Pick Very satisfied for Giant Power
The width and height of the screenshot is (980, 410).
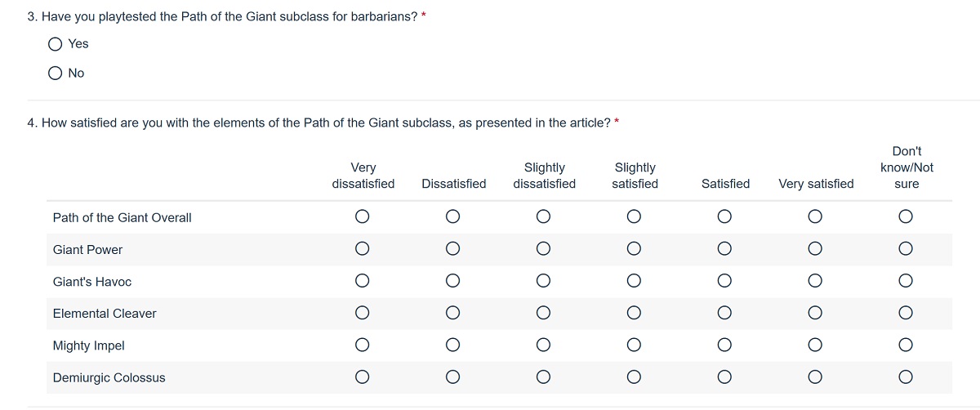814,248
